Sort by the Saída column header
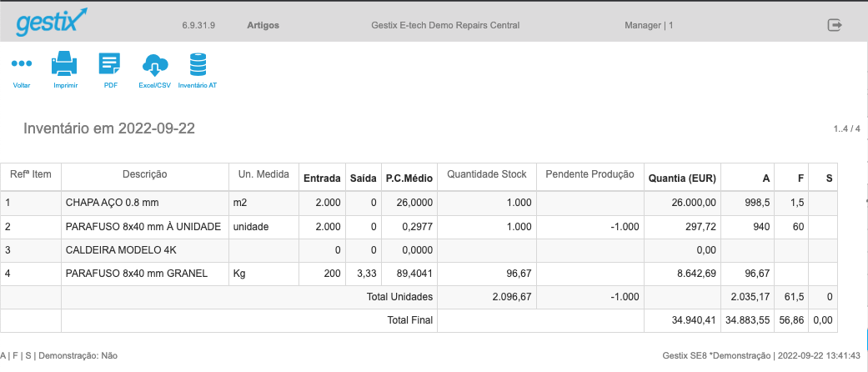The height and width of the screenshot is (372, 868). click(364, 178)
